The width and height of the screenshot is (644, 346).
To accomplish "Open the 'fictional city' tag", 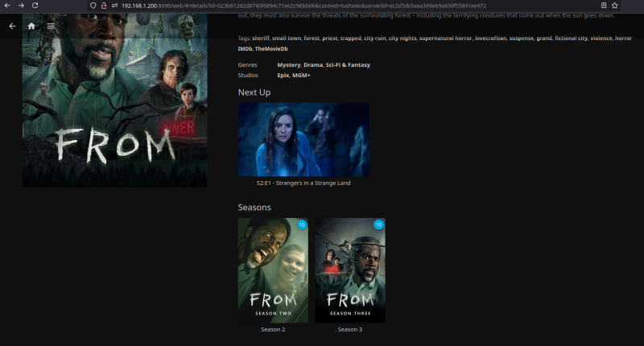I will 572,38.
